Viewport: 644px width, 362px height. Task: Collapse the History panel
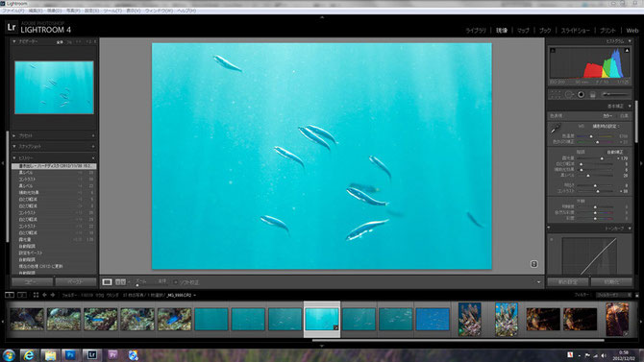click(x=14, y=157)
